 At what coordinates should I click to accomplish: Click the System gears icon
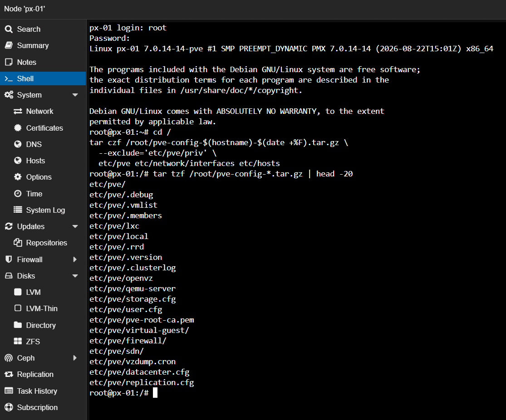click(9, 95)
